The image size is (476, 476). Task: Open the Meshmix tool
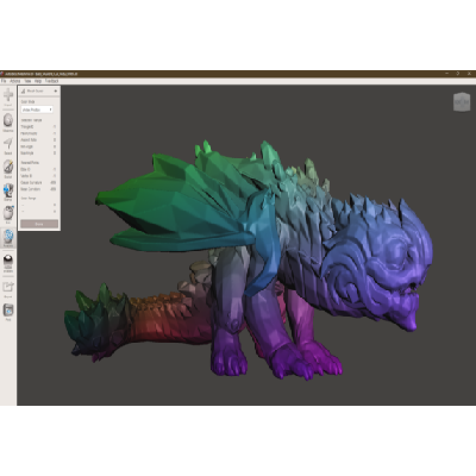coord(8,120)
